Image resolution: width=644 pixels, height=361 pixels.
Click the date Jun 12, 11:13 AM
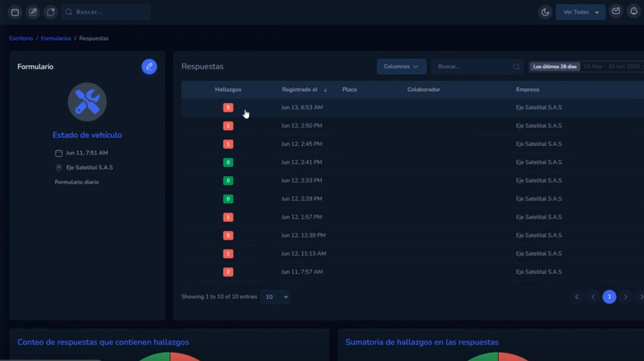(304, 253)
